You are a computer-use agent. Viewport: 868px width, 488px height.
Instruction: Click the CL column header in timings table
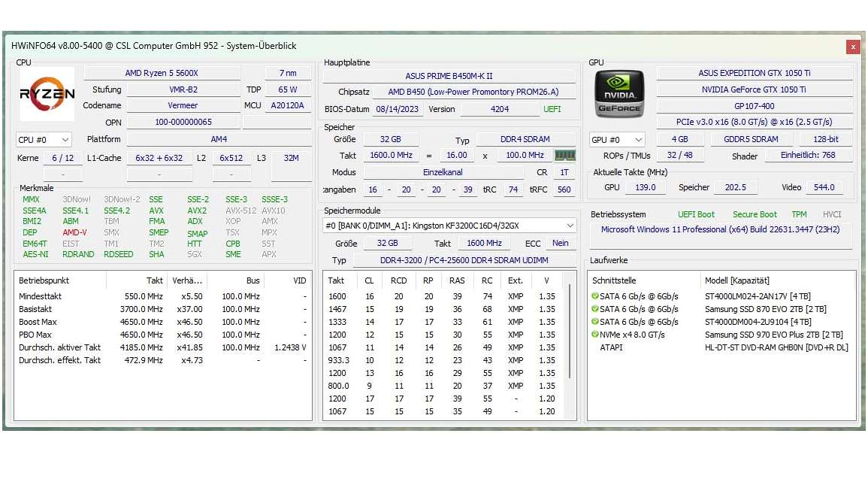click(x=369, y=280)
